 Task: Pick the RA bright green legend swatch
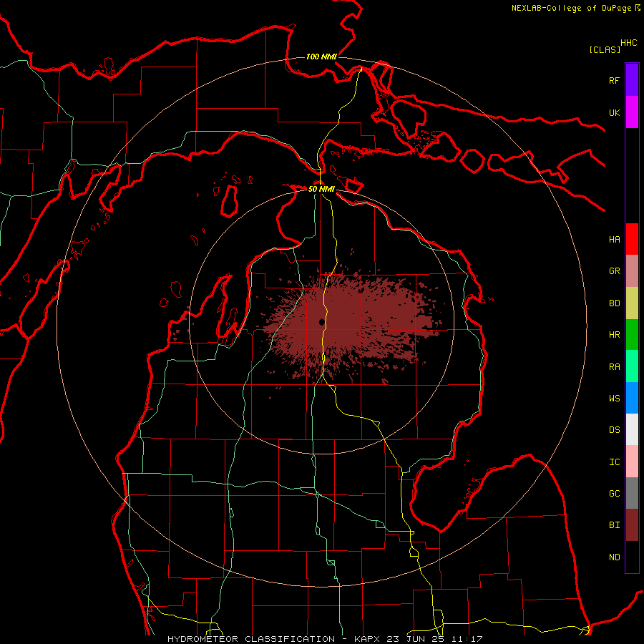point(632,366)
